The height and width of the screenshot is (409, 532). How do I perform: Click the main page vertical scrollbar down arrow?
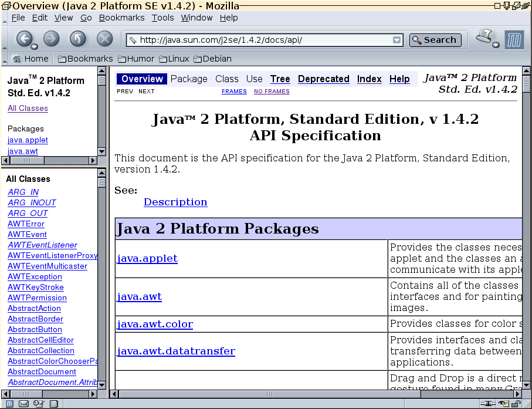pos(526,386)
